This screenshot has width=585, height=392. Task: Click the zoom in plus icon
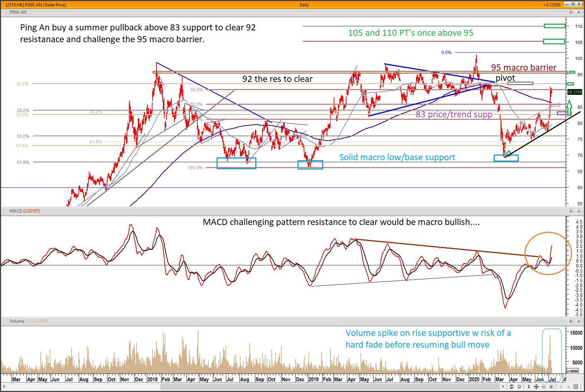point(551,387)
